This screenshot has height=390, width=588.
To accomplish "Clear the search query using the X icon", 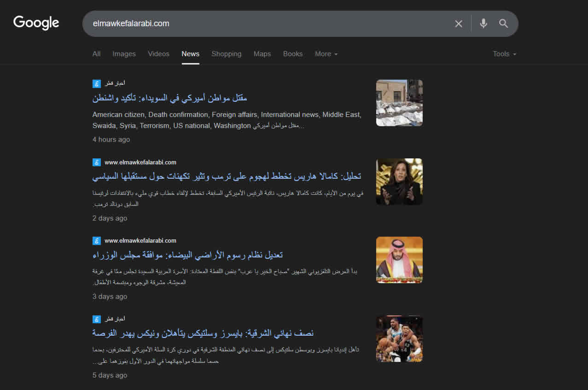I will (458, 23).
